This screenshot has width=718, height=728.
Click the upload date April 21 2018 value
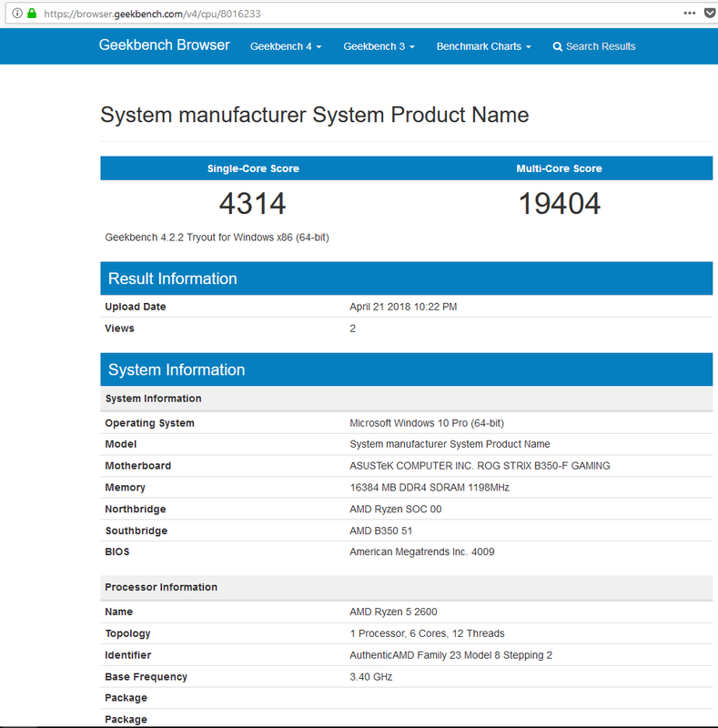[403, 307]
